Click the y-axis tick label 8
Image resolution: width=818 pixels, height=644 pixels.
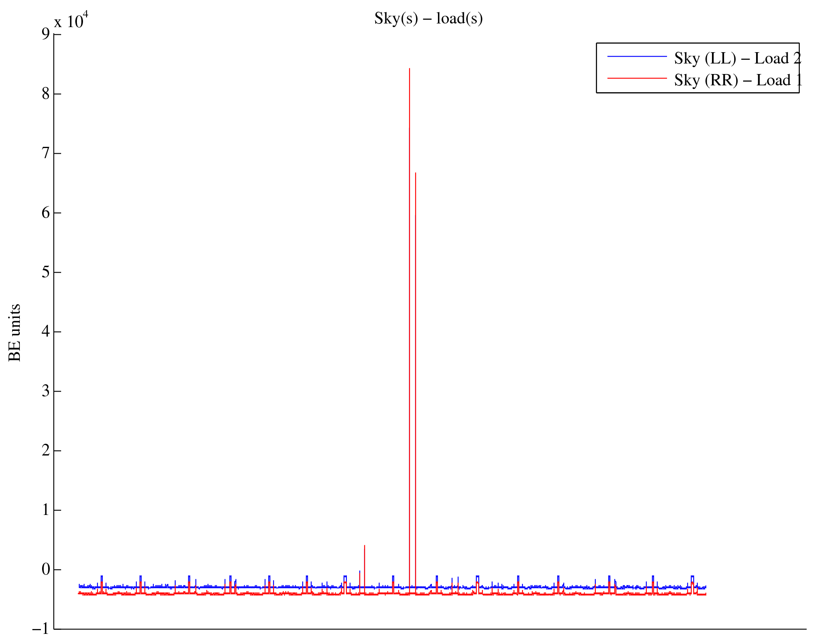tap(45, 94)
